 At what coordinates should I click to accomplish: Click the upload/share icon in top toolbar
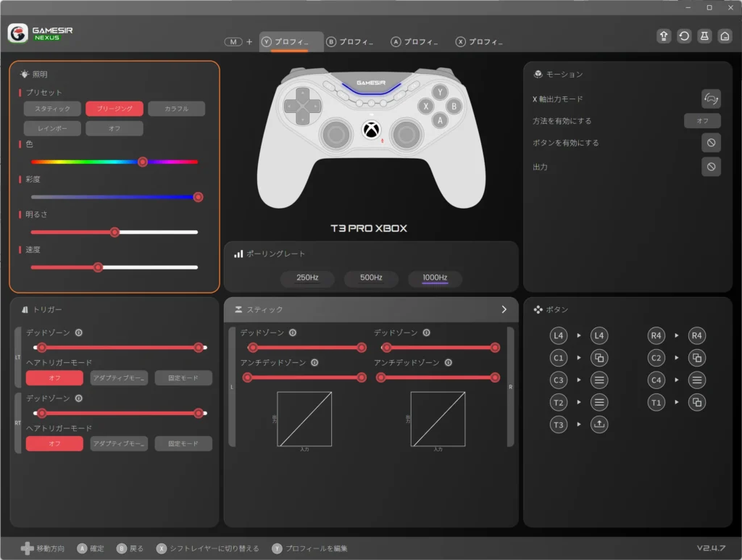664,36
